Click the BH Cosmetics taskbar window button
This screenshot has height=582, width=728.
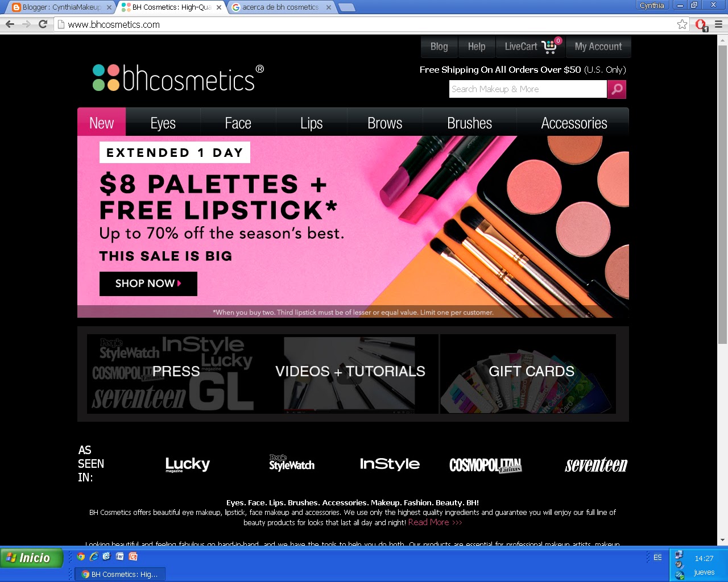pyautogui.click(x=120, y=574)
